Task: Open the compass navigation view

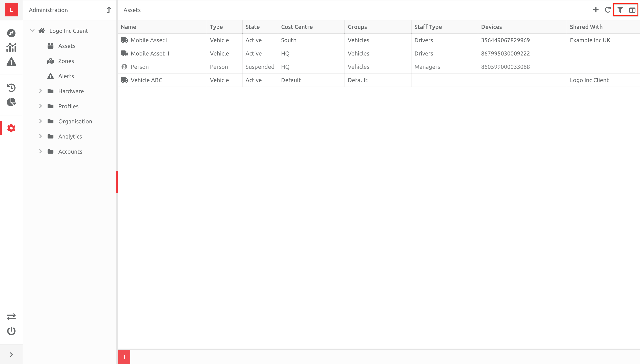Action: click(11, 33)
